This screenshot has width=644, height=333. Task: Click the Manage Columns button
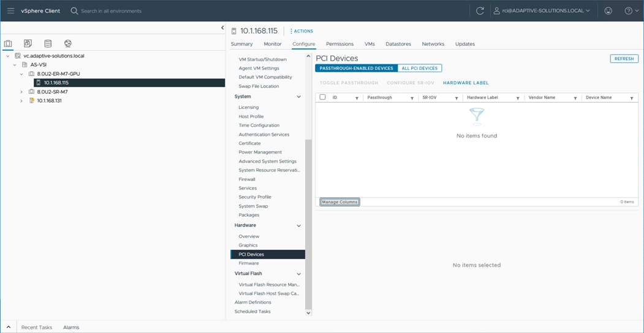pos(339,202)
